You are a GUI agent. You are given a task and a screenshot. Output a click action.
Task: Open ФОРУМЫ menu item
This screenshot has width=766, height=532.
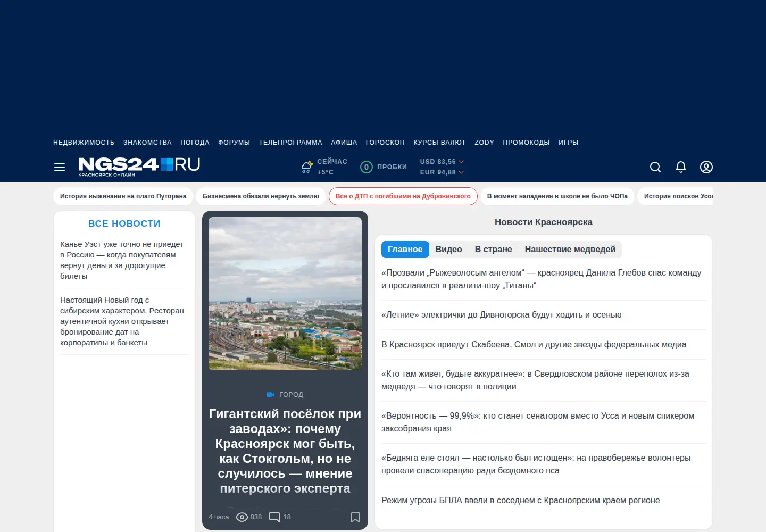click(234, 143)
